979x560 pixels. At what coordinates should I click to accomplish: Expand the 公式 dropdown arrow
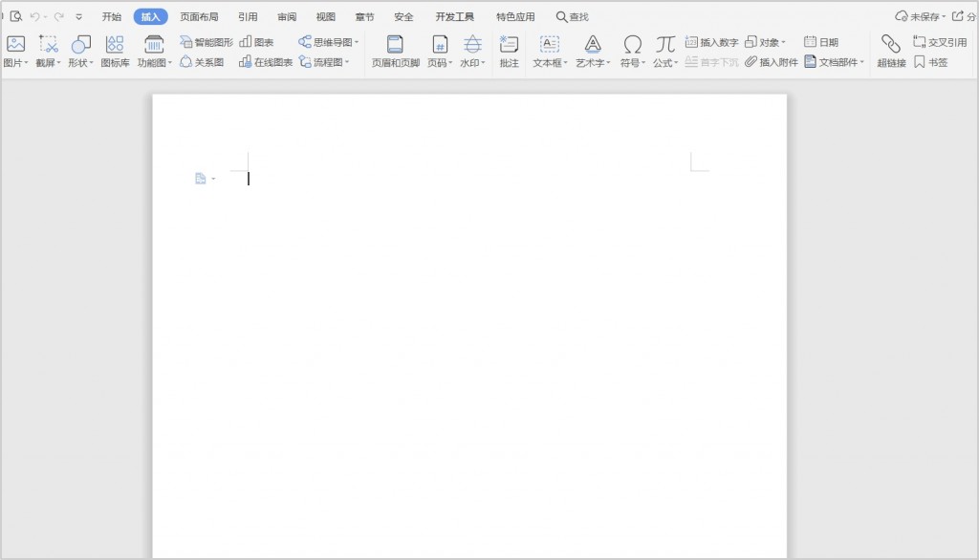coord(676,62)
